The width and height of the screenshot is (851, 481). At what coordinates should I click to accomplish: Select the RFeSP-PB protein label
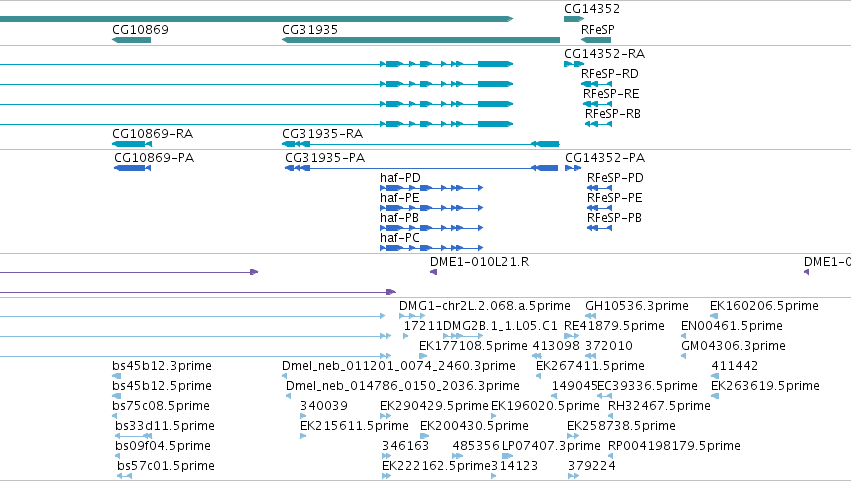[x=614, y=218]
